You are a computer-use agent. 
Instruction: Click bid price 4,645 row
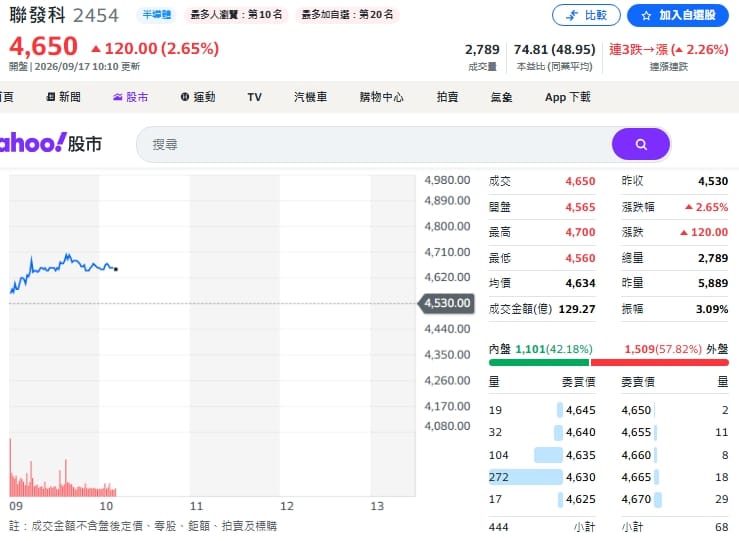point(542,410)
